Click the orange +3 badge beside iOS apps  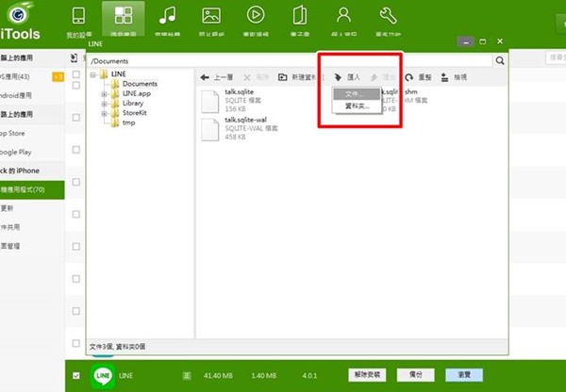(x=58, y=77)
